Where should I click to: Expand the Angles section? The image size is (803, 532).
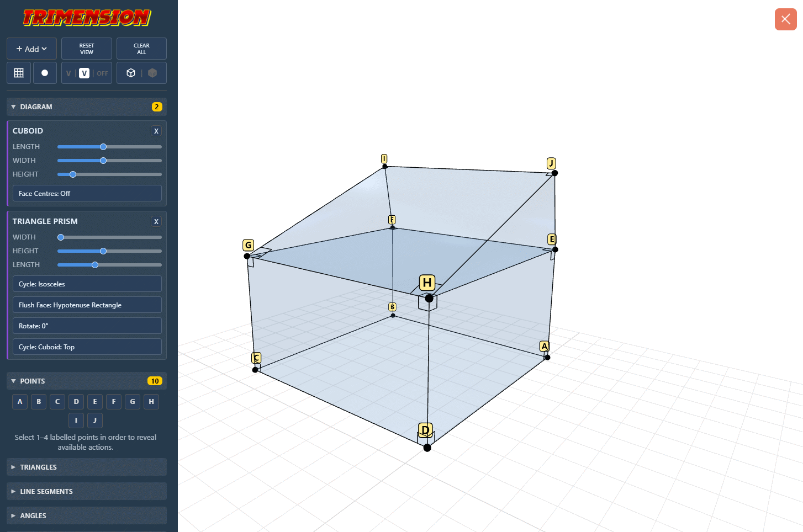click(x=87, y=515)
